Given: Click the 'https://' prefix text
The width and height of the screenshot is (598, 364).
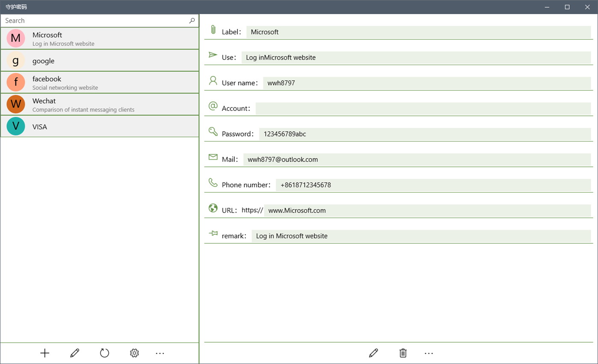Looking at the screenshot, I should 252,210.
